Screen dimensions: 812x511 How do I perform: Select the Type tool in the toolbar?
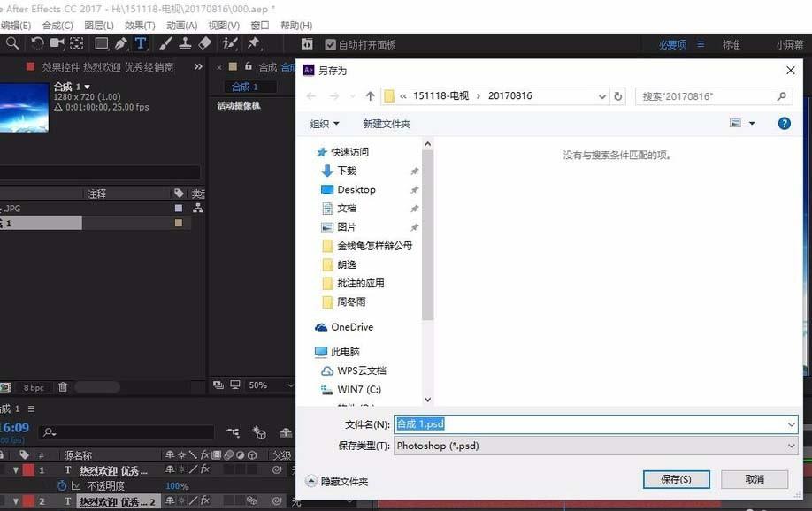(x=140, y=44)
